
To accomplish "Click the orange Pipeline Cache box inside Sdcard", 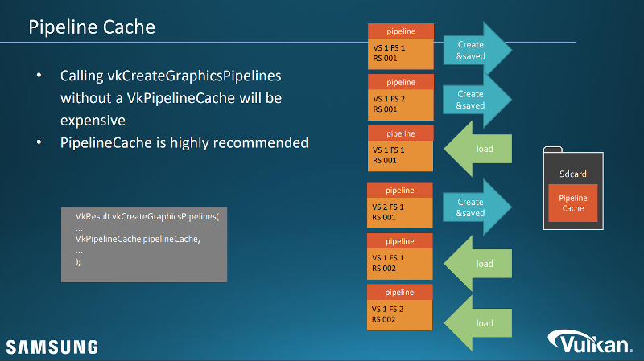I will click(573, 203).
